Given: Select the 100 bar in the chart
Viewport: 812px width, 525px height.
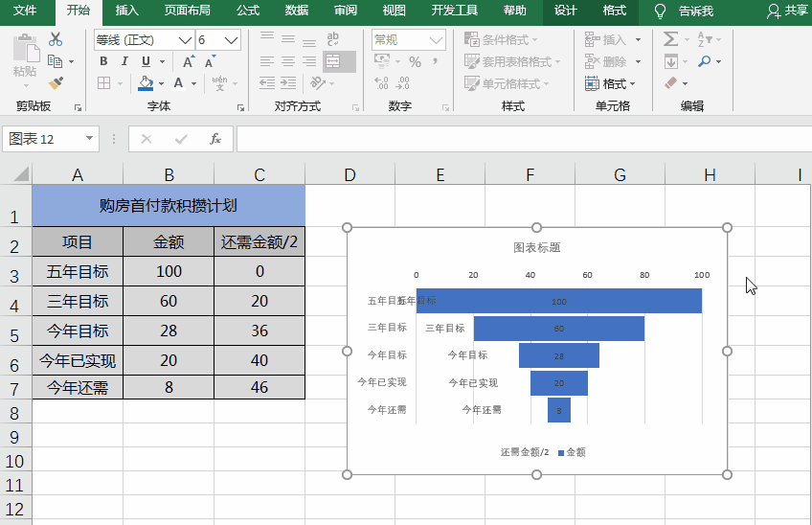Looking at the screenshot, I should pos(559,301).
